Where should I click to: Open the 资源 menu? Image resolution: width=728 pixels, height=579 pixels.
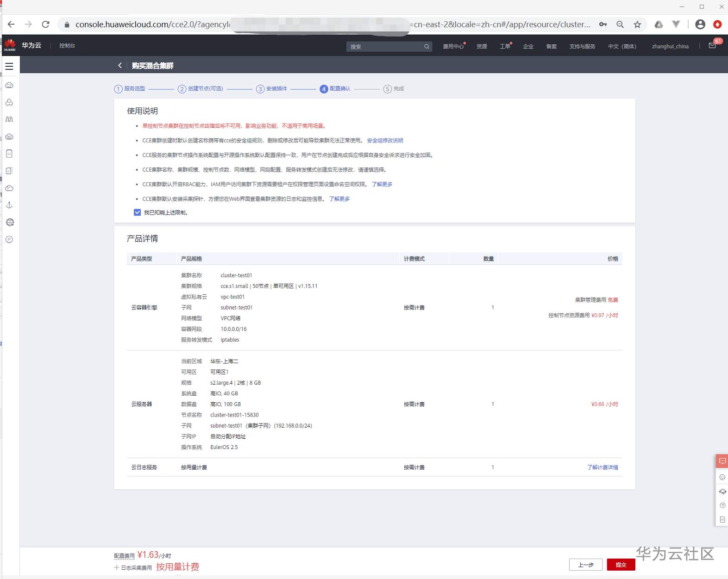pos(482,46)
